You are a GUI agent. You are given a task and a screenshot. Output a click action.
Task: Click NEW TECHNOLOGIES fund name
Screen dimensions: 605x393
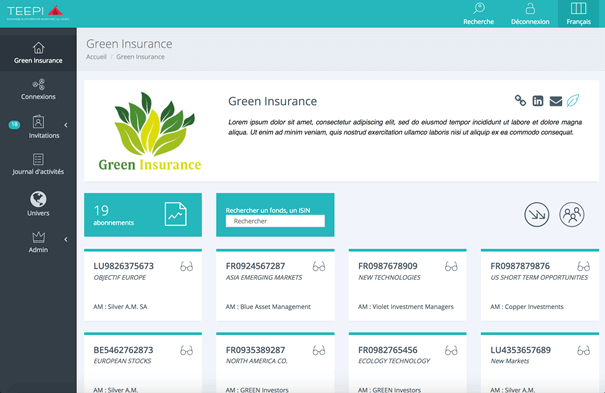click(389, 278)
